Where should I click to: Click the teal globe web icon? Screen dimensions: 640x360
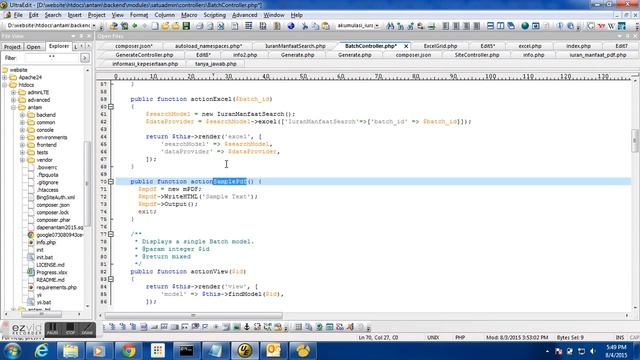(525, 26)
